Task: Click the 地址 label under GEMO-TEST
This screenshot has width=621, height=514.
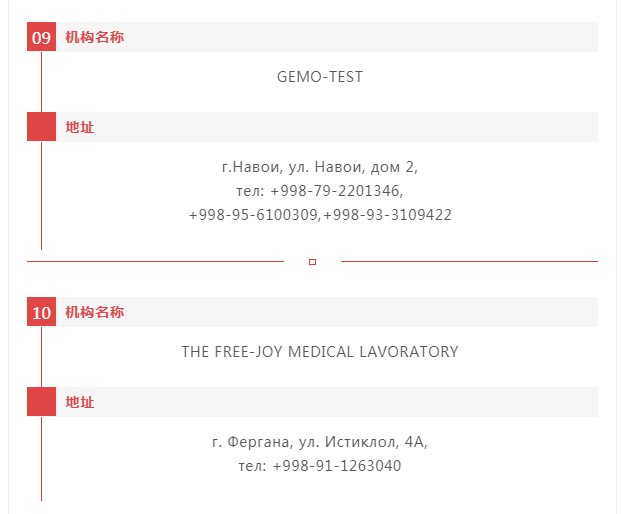Action: (x=80, y=127)
